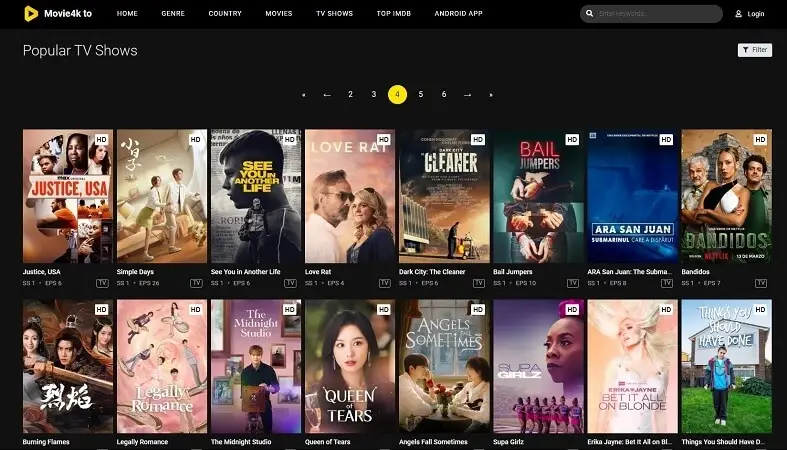
Task: Click the Filter button
Action: (x=754, y=50)
